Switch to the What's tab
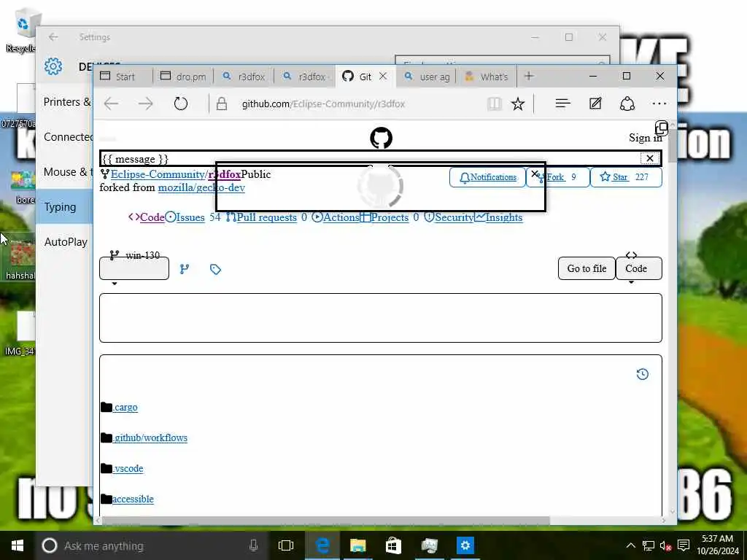 coord(487,77)
